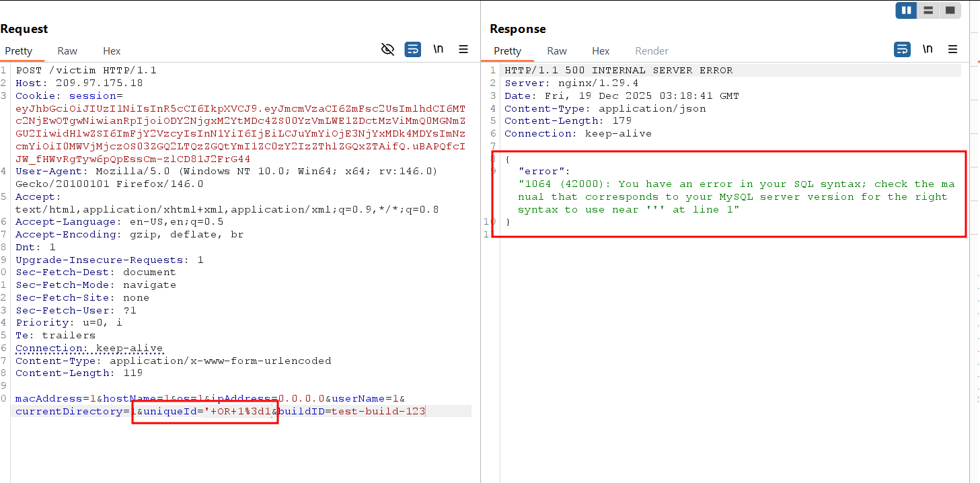
Task: Select the Request Pretty tab
Action: [x=19, y=51]
